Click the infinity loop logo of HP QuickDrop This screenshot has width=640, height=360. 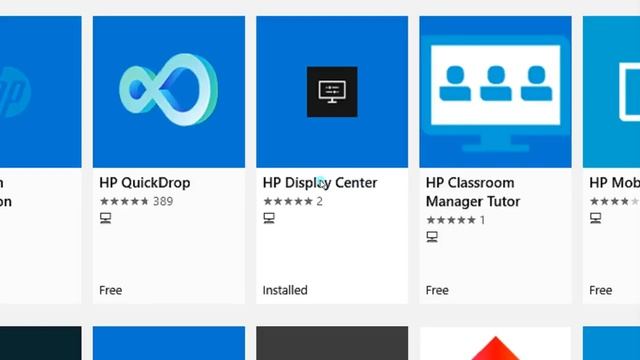(x=169, y=89)
